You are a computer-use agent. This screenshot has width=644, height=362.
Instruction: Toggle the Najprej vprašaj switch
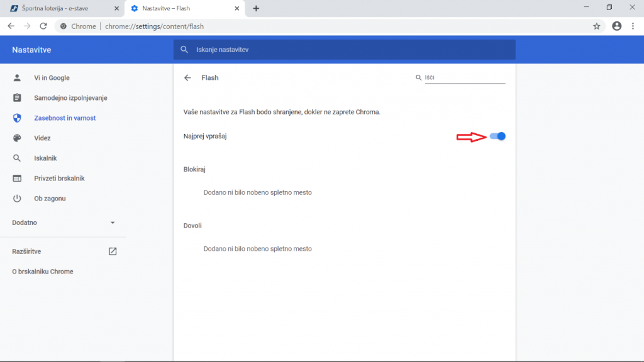pos(497,136)
